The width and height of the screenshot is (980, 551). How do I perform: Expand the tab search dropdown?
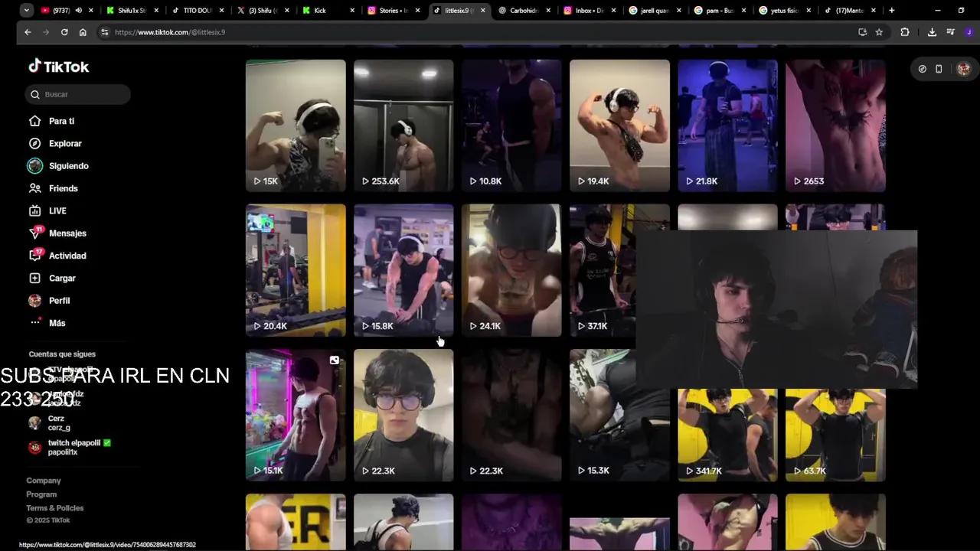tap(27, 10)
